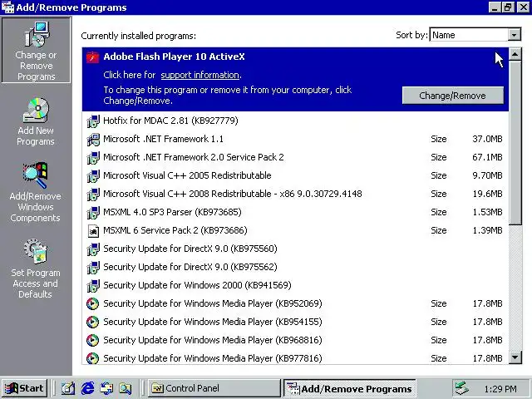
Task: Click icon beside Visual C++ 2005 Redistributable
Action: pos(93,175)
